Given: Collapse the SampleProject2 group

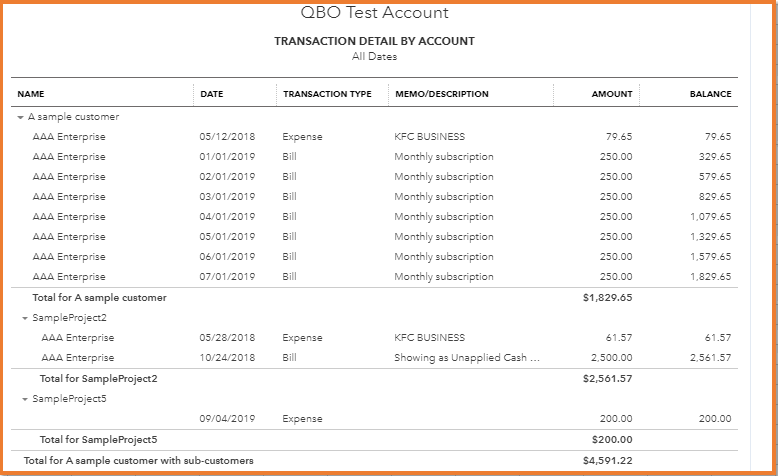Looking at the screenshot, I should 25,318.
